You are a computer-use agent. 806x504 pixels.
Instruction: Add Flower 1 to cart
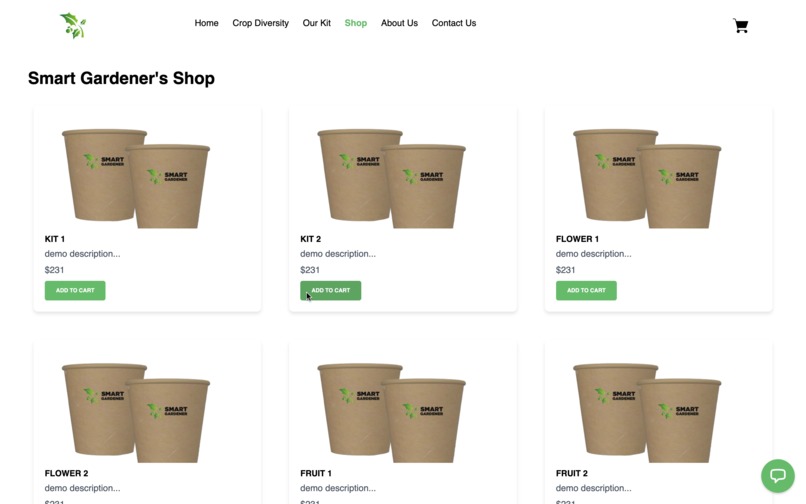point(586,291)
